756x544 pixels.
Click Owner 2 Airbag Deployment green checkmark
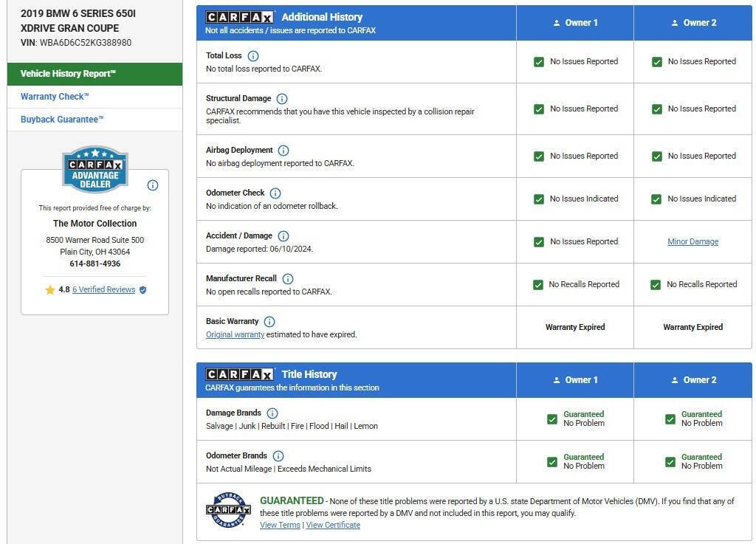[x=657, y=156]
